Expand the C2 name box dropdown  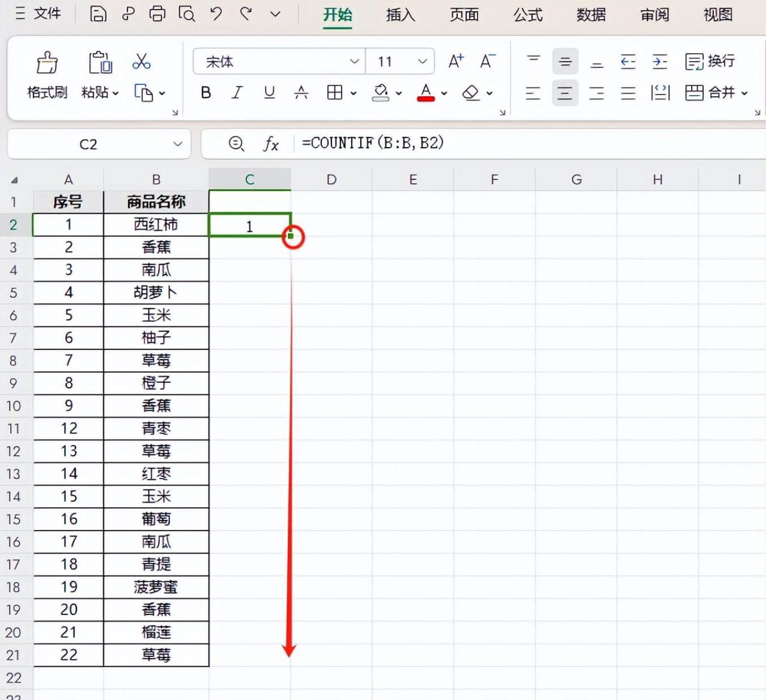tap(178, 144)
